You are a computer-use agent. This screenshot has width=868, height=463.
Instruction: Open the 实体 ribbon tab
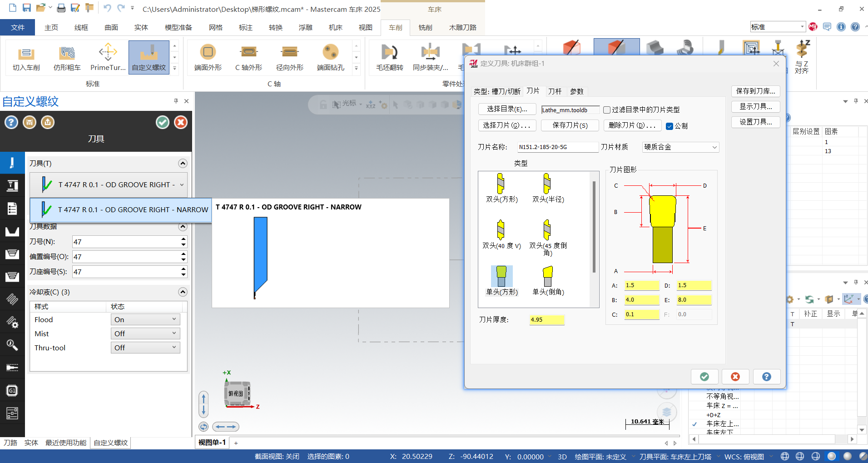point(141,27)
